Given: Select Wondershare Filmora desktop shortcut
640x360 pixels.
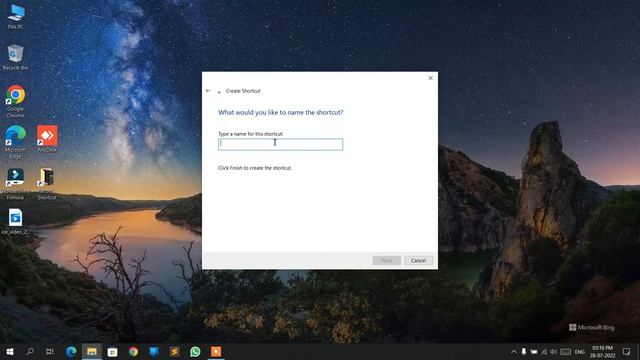Looking at the screenshot, I should click(x=16, y=184).
